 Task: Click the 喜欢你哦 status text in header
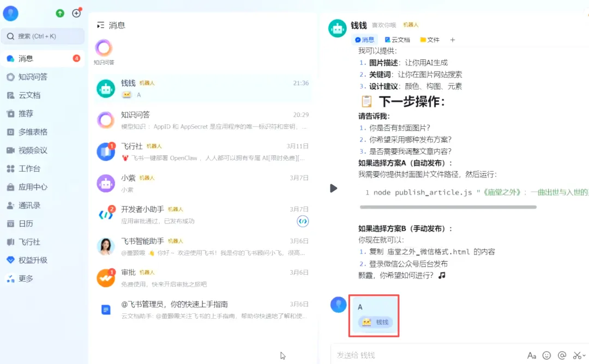[384, 25]
